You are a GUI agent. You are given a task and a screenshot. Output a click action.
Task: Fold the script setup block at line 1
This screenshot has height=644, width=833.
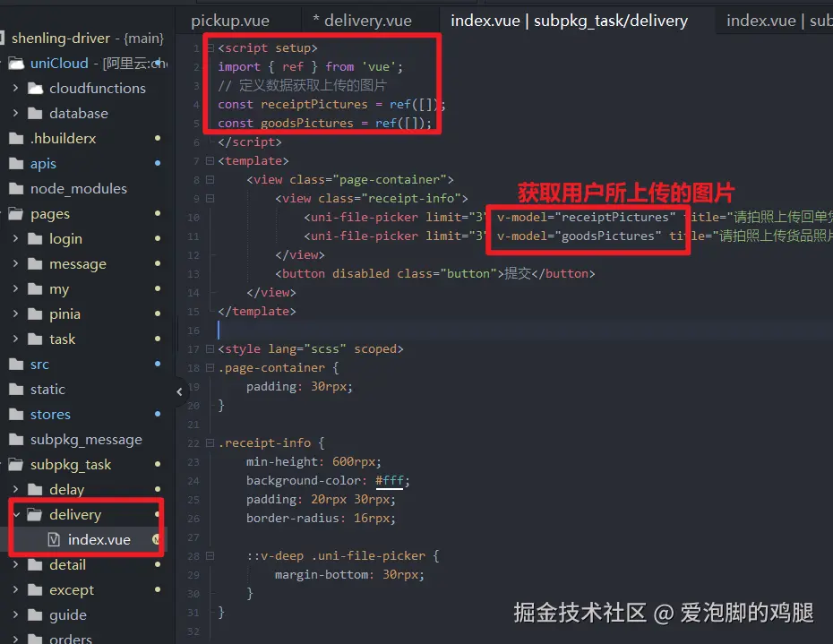(210, 47)
